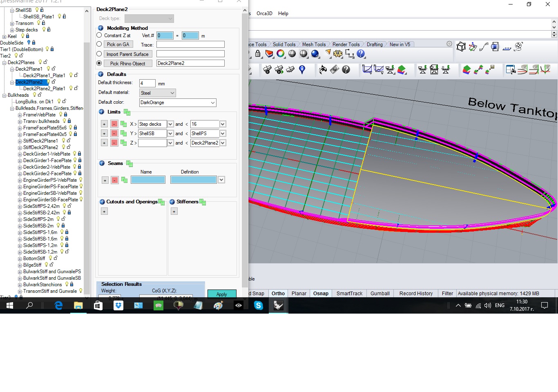This screenshot has height=392, width=558.
Task: Select the Constant Z at radio button
Action: point(99,36)
